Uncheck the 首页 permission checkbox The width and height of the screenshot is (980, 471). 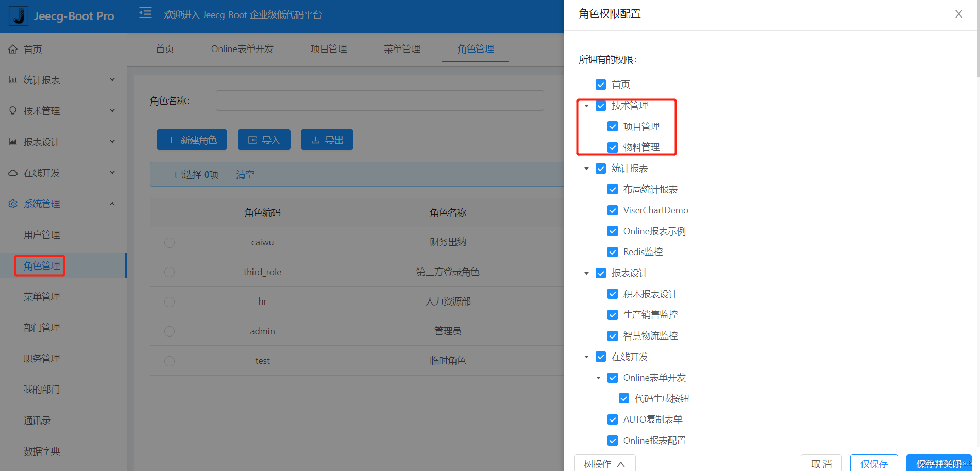tap(601, 85)
